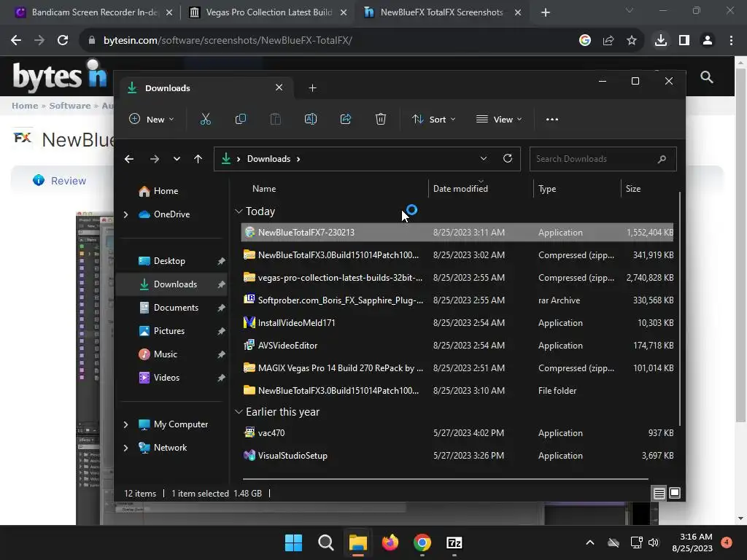The width and height of the screenshot is (747, 560).
Task: Click the Paste clipboard icon in Explorer toolbar
Action: tap(275, 119)
